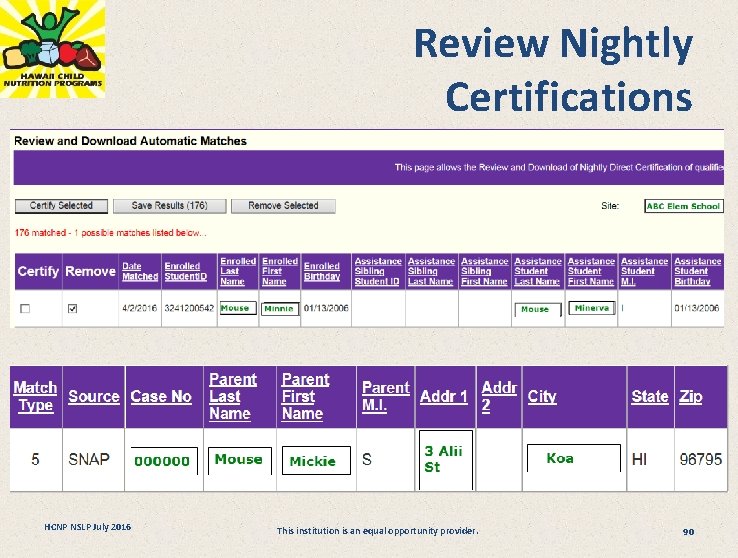This screenshot has height=558, width=738.
Task: Click parent first name Mickie box
Action: tap(316, 461)
